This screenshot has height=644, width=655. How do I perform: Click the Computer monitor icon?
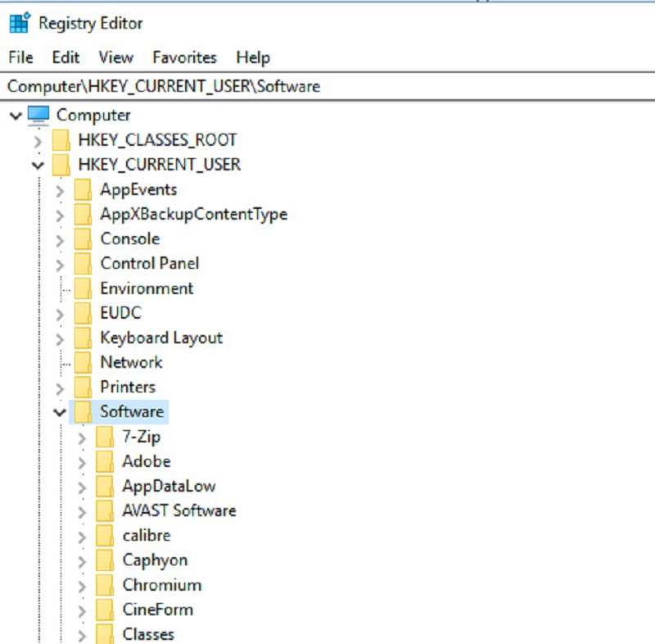pos(38,116)
